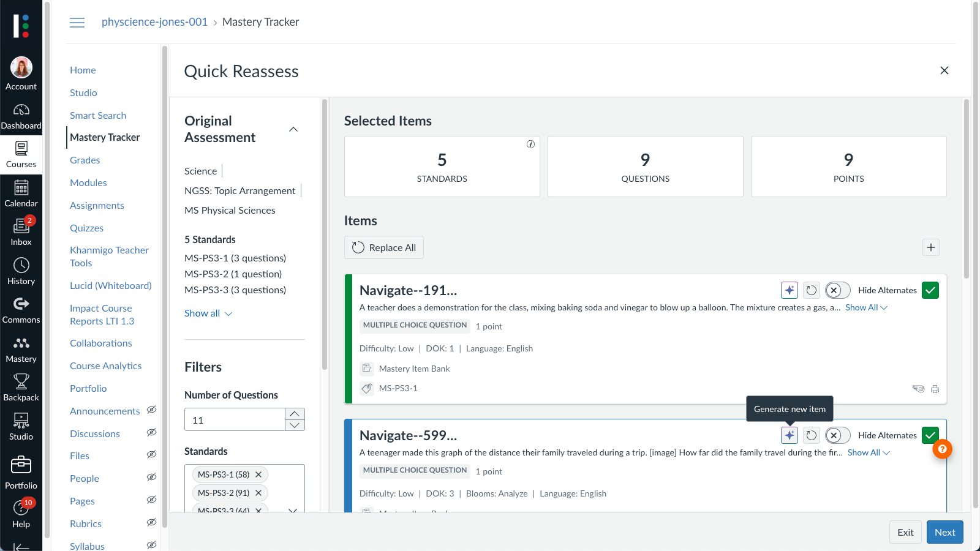The image size is (980, 551).
Task: Open the orange help bubble icon
Action: pos(942,449)
